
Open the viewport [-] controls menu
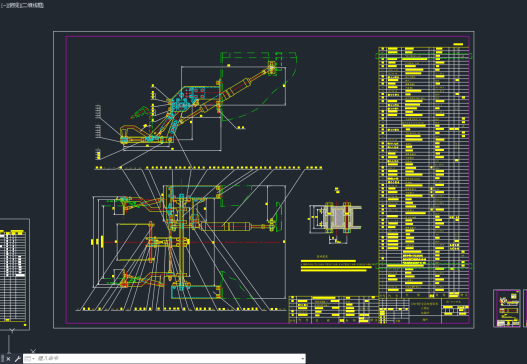tap(4, 5)
